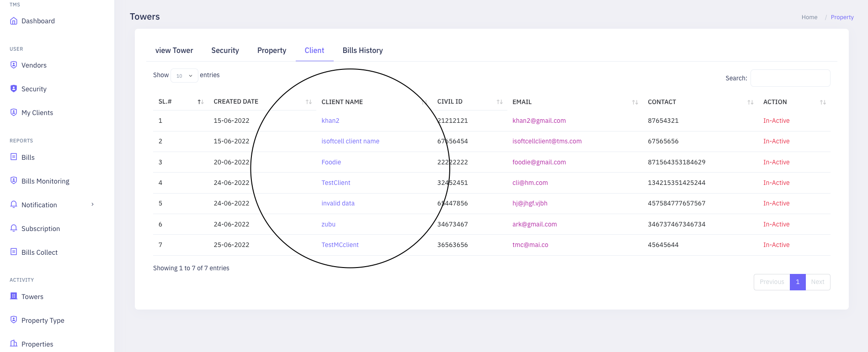The width and height of the screenshot is (868, 352).
Task: Switch to the Bills History tab
Action: click(x=362, y=51)
